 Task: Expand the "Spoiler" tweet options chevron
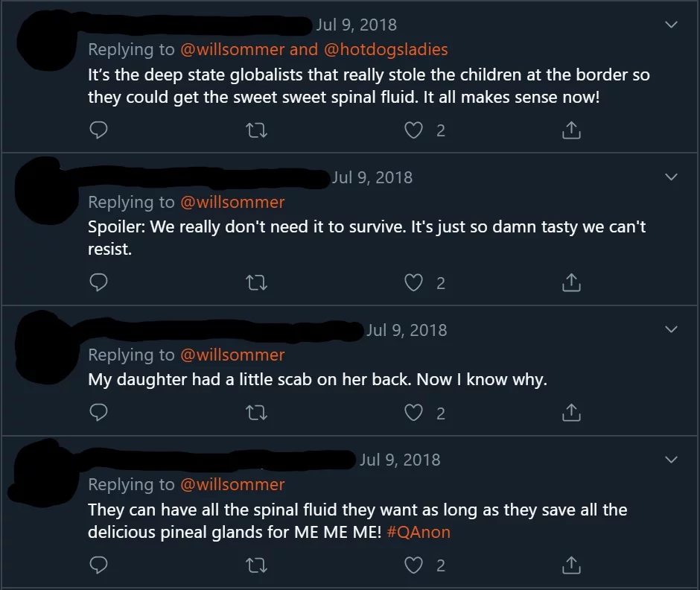[671, 177]
